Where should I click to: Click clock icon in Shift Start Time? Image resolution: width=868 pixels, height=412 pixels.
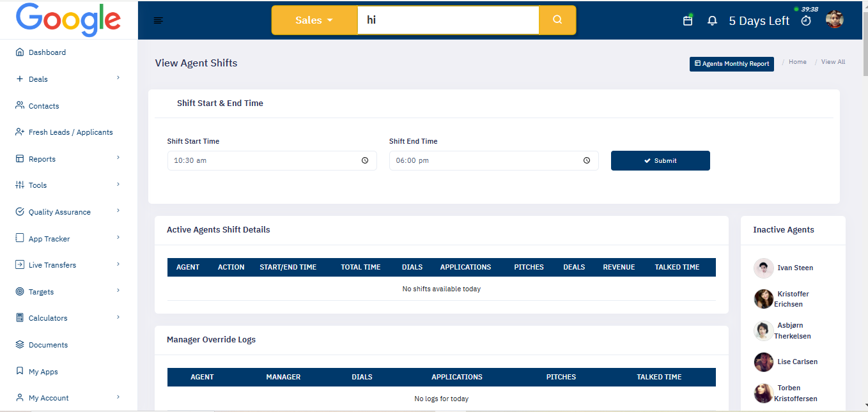pos(365,160)
